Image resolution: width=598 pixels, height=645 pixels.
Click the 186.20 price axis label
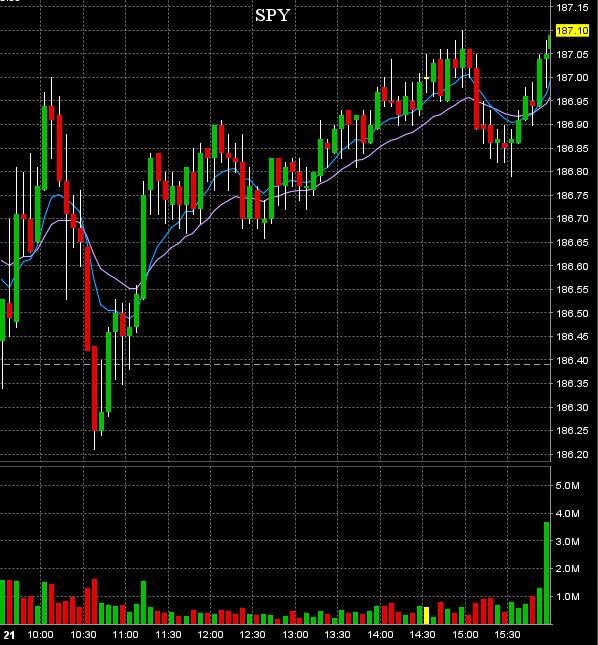pos(572,455)
